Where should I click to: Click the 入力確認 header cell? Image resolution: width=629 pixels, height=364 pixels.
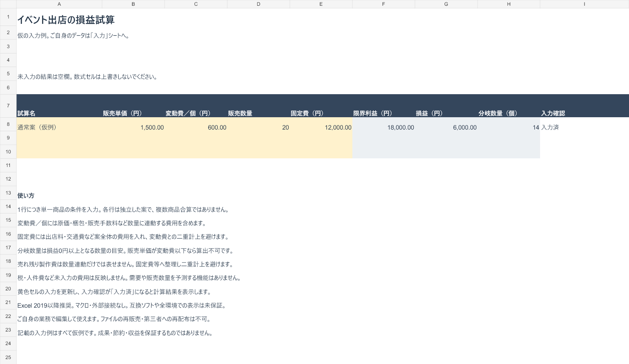tap(585, 106)
